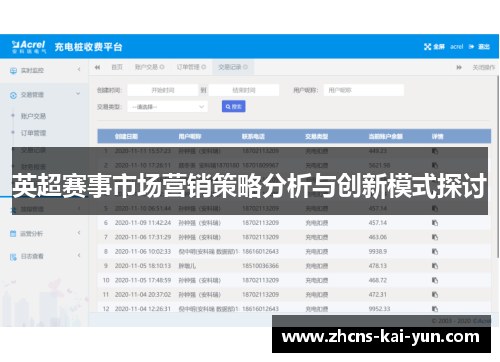Click the 当前账户余额 column header
The image size is (500, 362).
(x=386, y=136)
